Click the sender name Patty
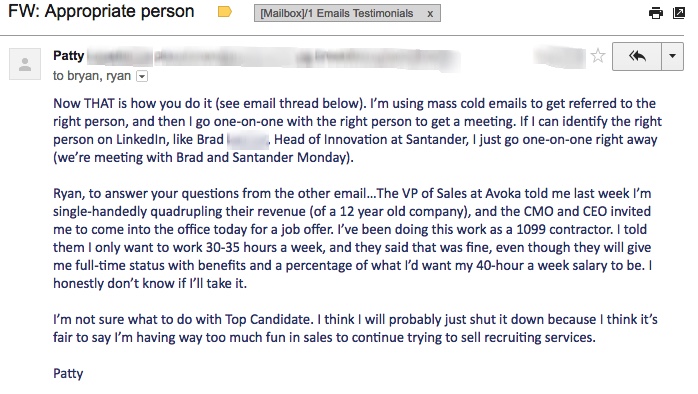This screenshot has width=698, height=394. [69, 56]
